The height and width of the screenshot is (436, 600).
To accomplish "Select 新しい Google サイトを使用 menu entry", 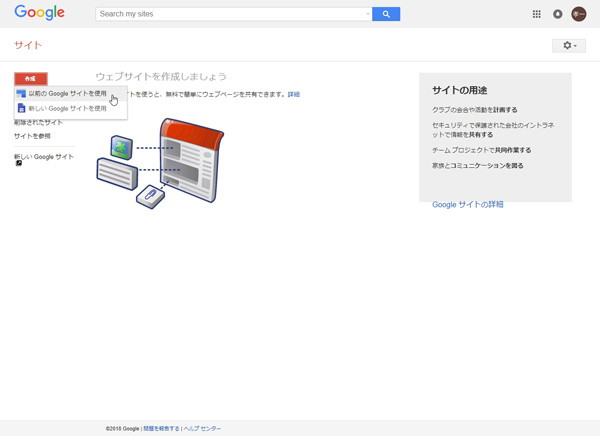I will pyautogui.click(x=71, y=108).
